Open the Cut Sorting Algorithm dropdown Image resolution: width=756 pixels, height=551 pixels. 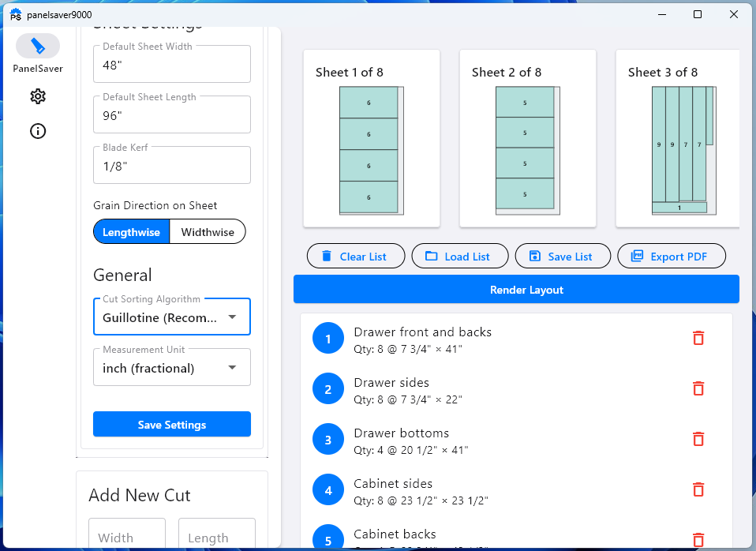point(172,317)
